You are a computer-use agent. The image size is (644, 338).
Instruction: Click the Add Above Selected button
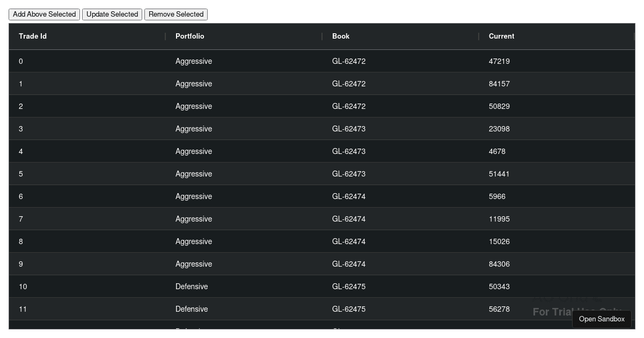coord(44,14)
